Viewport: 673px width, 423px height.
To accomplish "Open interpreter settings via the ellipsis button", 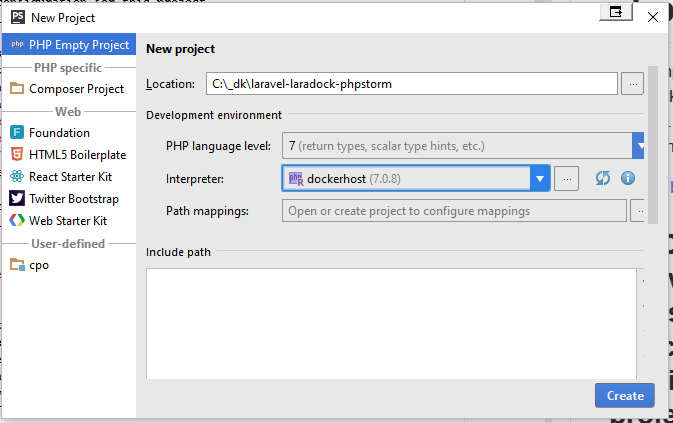I will tap(567, 178).
